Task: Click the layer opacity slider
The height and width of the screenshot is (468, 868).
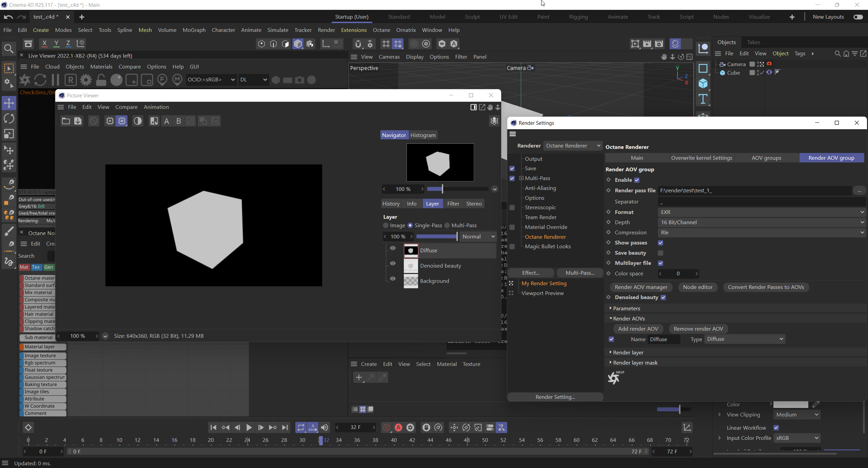Action: click(x=436, y=237)
